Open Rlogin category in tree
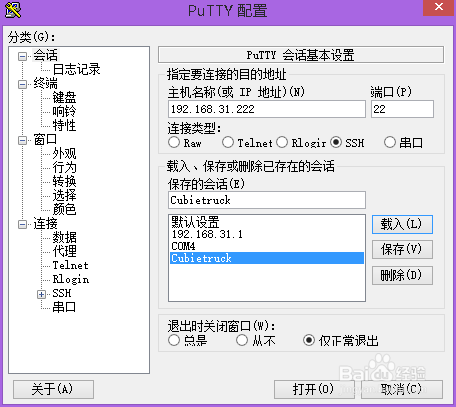This screenshot has width=456, height=407. pos(71,280)
